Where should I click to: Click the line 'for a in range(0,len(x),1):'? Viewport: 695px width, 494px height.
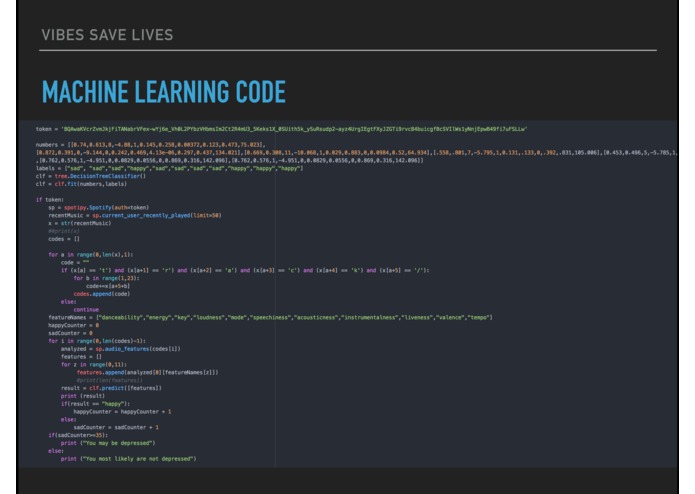coord(91,255)
